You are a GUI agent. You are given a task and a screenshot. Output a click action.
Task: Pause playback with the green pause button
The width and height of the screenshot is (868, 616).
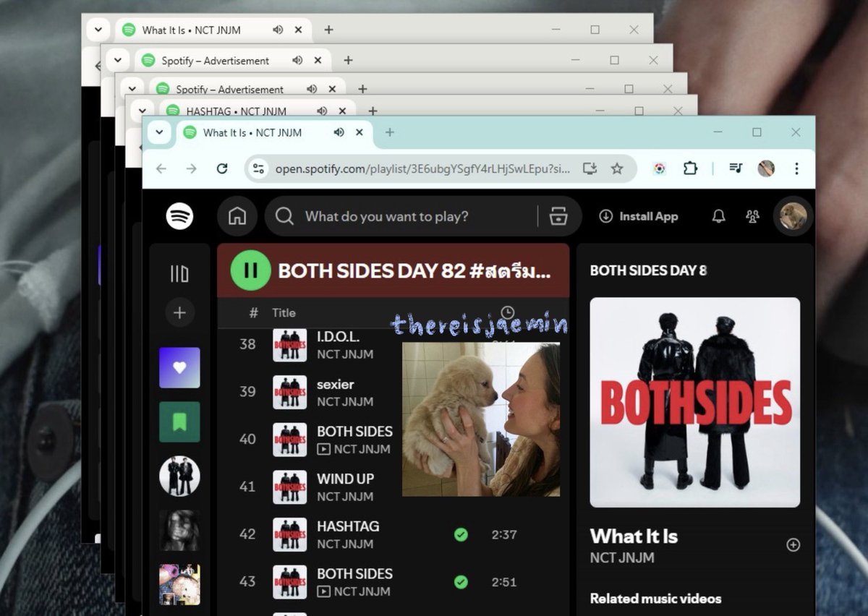[250, 270]
